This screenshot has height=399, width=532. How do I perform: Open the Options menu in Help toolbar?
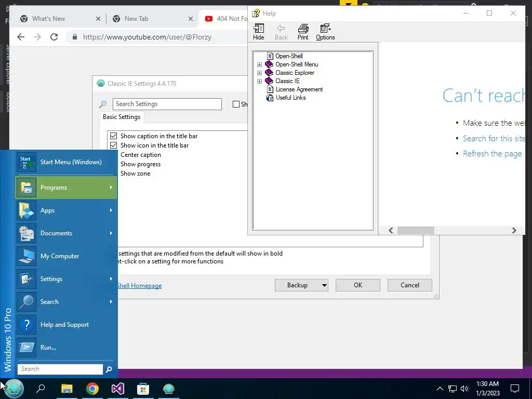tap(325, 32)
